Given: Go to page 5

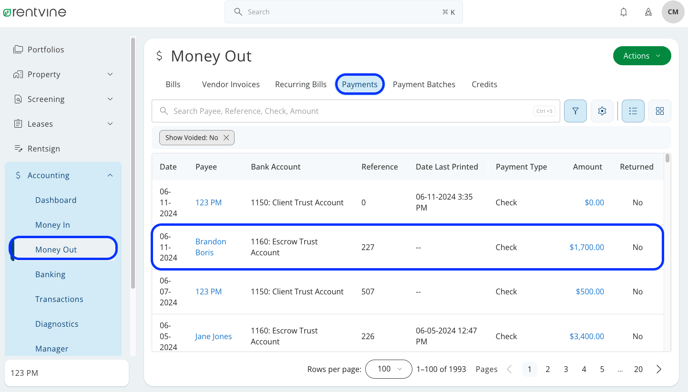Looking at the screenshot, I should click(x=602, y=369).
